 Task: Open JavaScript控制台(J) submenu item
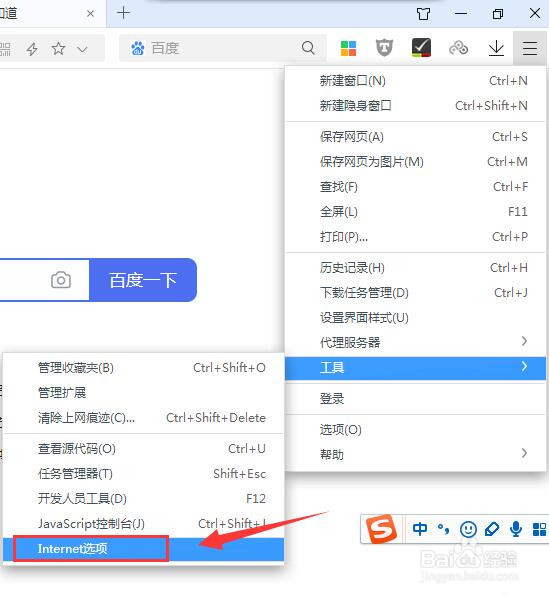coord(143,524)
